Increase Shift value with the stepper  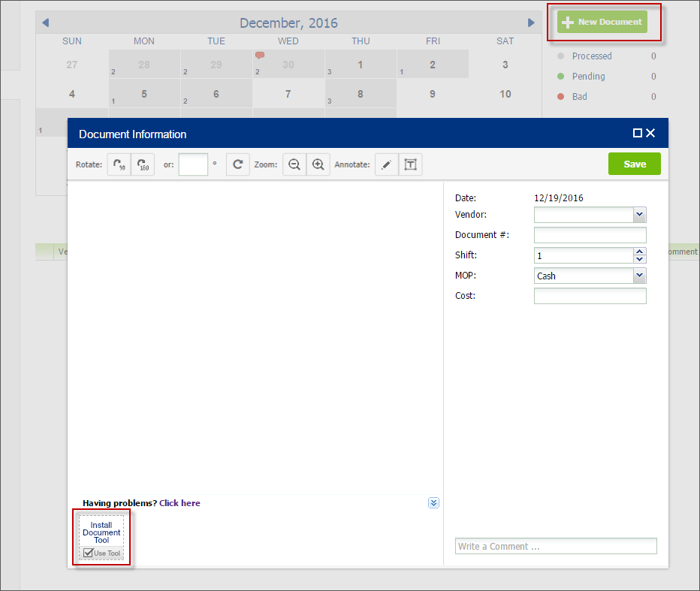(639, 252)
